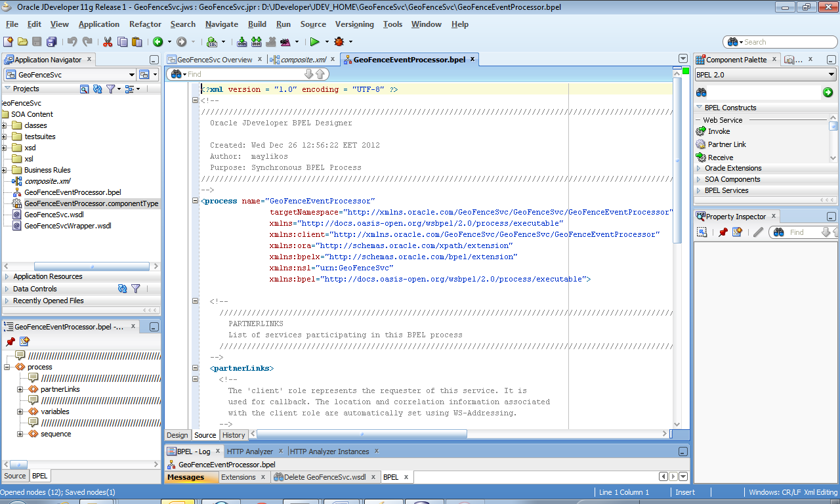Click the New gallery toolbar icon

(8, 41)
